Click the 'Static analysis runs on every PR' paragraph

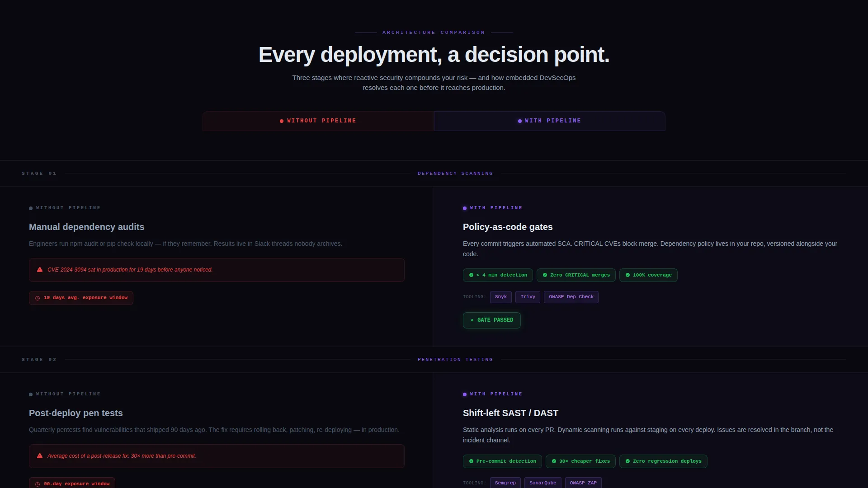pos(648,435)
